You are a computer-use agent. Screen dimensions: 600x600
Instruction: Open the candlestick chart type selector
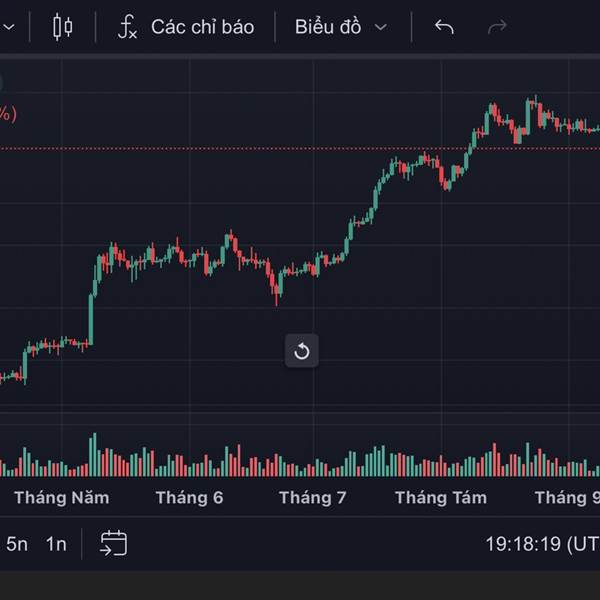click(x=62, y=27)
